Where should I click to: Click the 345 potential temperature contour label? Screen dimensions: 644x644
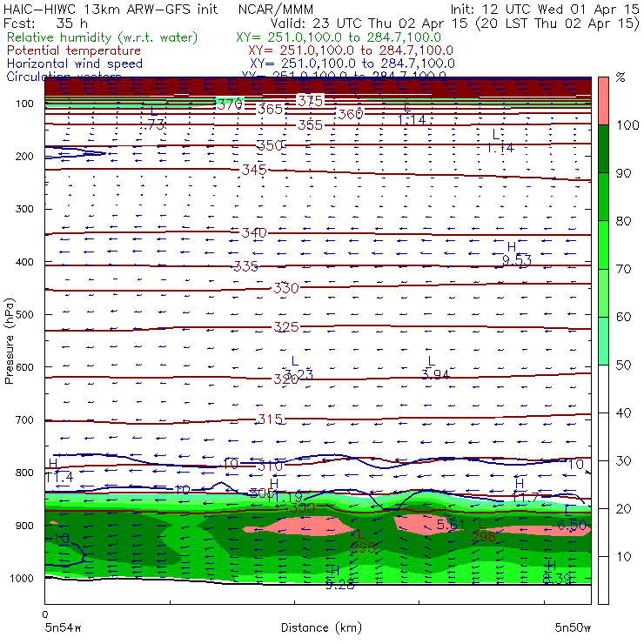pyautogui.click(x=254, y=170)
